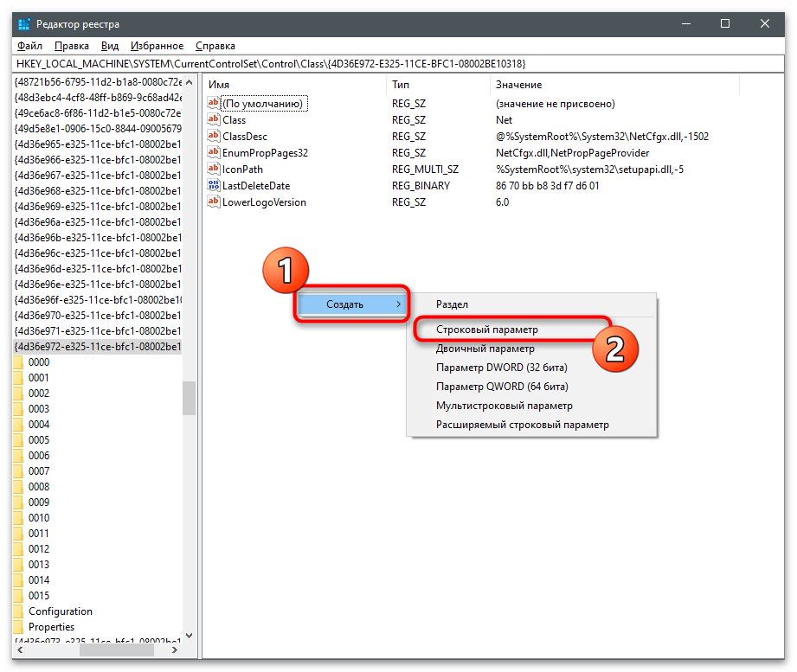Select key {4d36e971-e325-11ce-bfc1 in tree
797x672 pixels.
click(x=98, y=330)
